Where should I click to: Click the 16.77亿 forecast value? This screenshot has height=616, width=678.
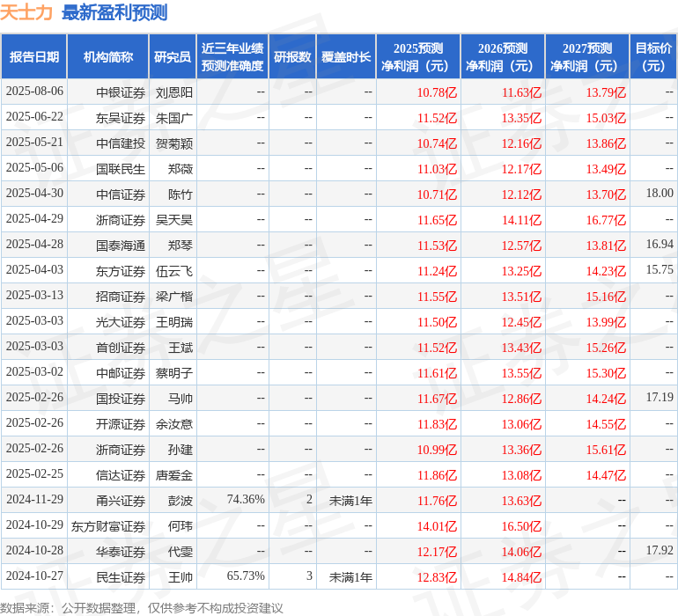pos(606,220)
